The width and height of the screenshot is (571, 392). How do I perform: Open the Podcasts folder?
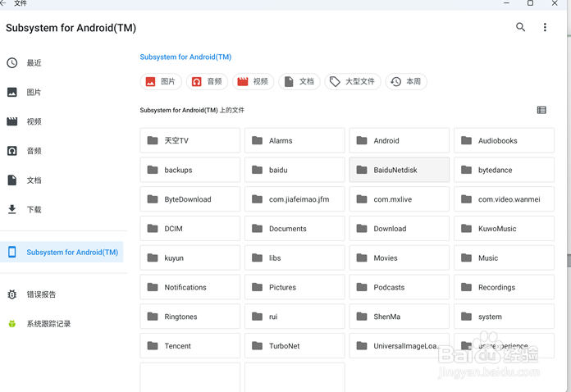(399, 287)
